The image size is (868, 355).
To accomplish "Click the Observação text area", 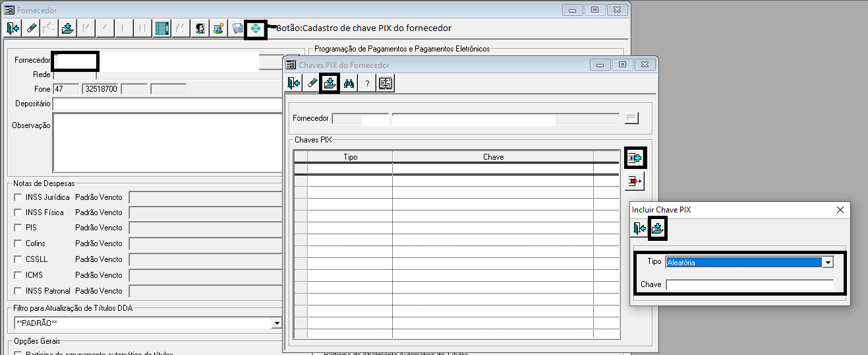I will [x=167, y=142].
